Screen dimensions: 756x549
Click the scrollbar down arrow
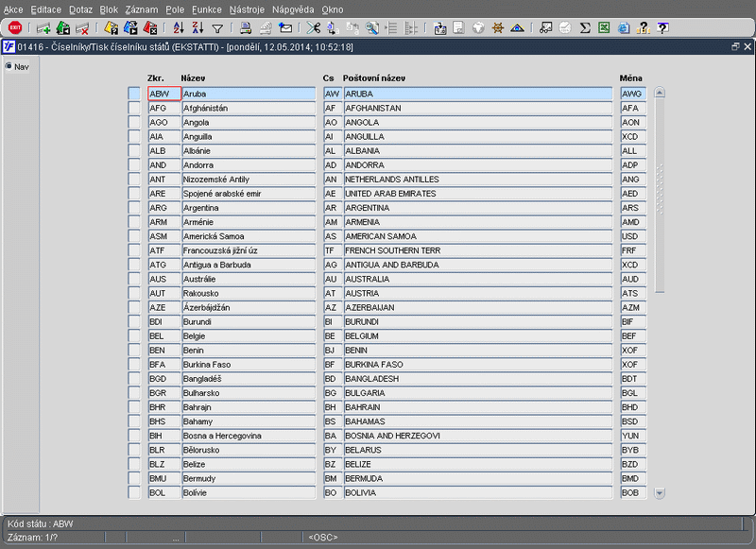[x=660, y=493]
